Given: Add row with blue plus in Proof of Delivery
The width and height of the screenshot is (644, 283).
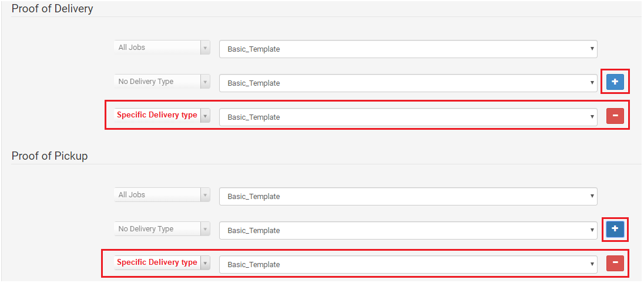Looking at the screenshot, I should tap(615, 82).
